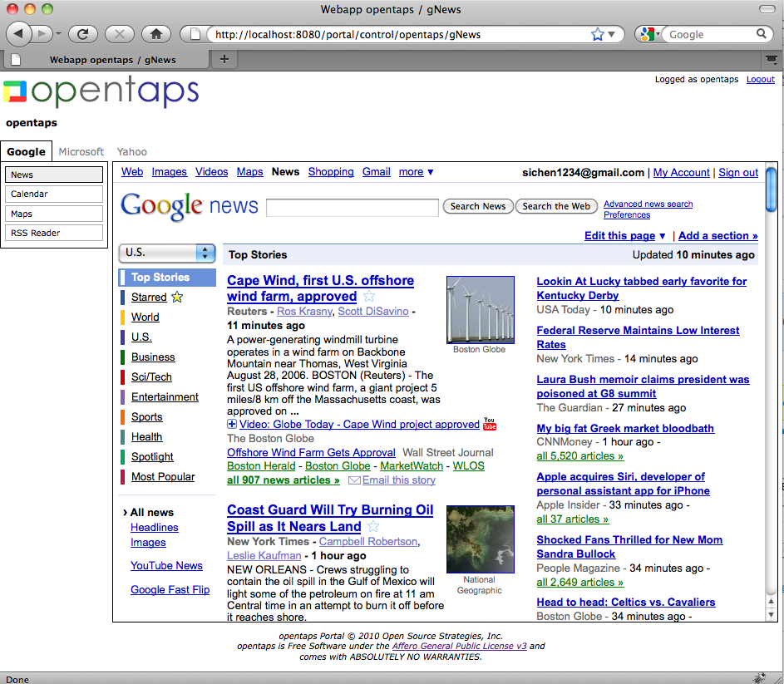
Task: Open the Health news section
Action: [x=147, y=437]
